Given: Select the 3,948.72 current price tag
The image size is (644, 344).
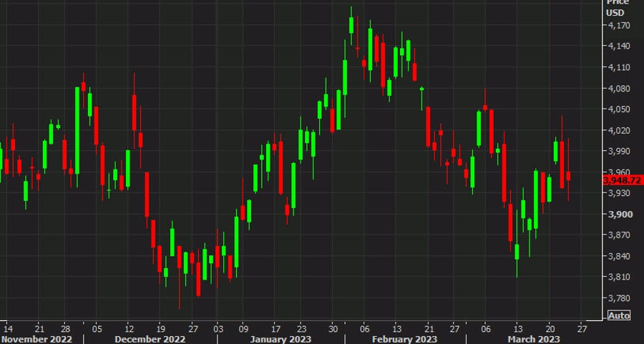Looking at the screenshot, I should click(x=623, y=180).
